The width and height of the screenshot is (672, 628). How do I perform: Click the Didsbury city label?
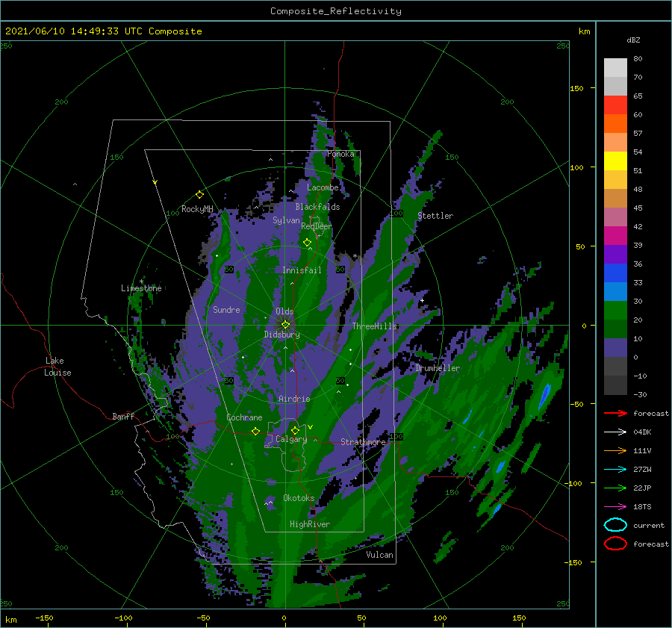coord(282,335)
